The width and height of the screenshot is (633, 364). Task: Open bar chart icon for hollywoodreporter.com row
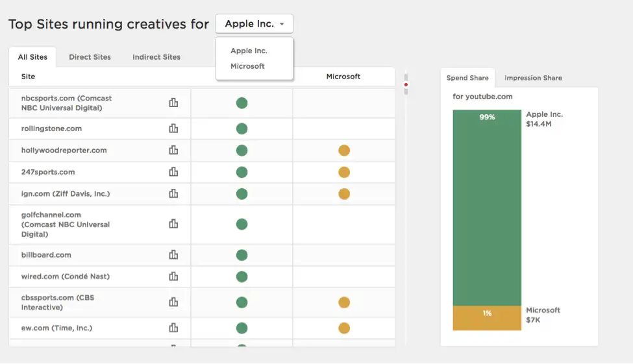(x=173, y=150)
